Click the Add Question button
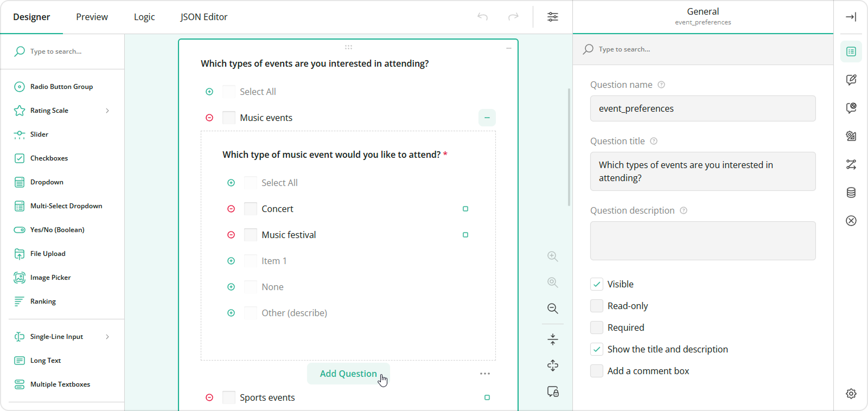This screenshot has width=868, height=411. (x=348, y=374)
